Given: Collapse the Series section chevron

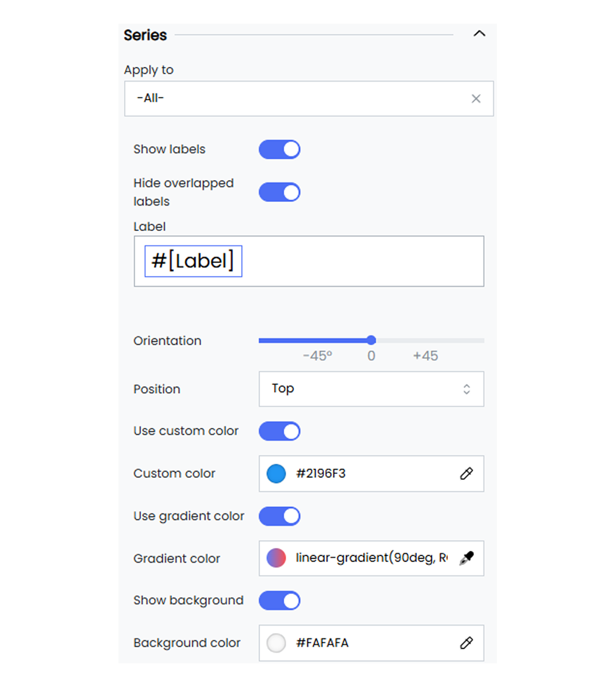Looking at the screenshot, I should [479, 34].
